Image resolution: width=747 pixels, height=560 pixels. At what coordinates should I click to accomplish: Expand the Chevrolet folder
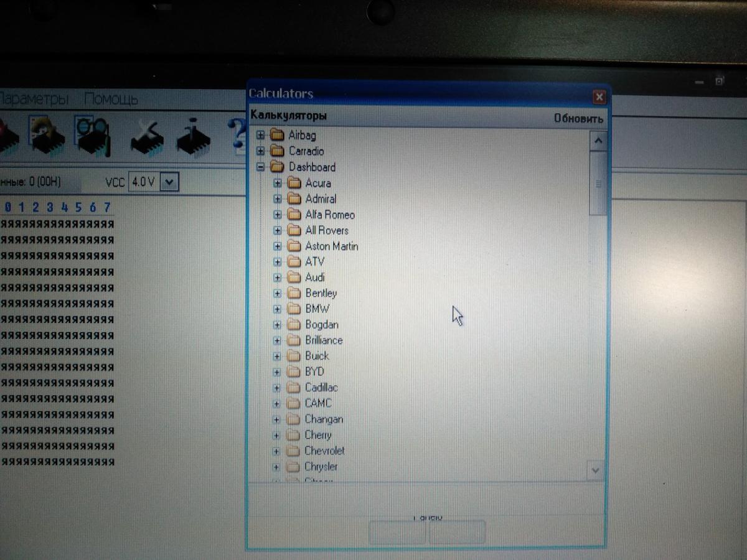coord(277,451)
